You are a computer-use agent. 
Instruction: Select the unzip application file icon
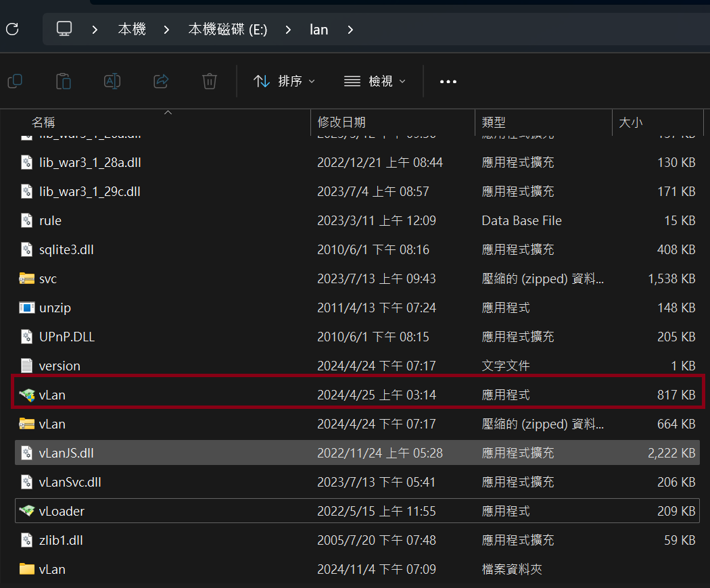click(27, 308)
